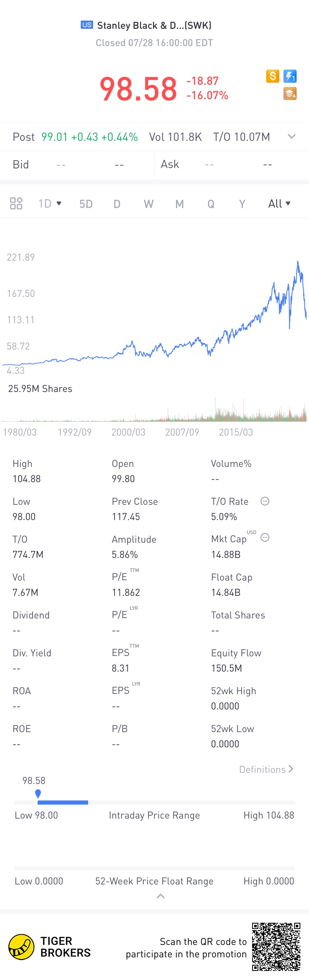Tap the blue lightning bolt badge
The image size is (309, 980).
[290, 76]
